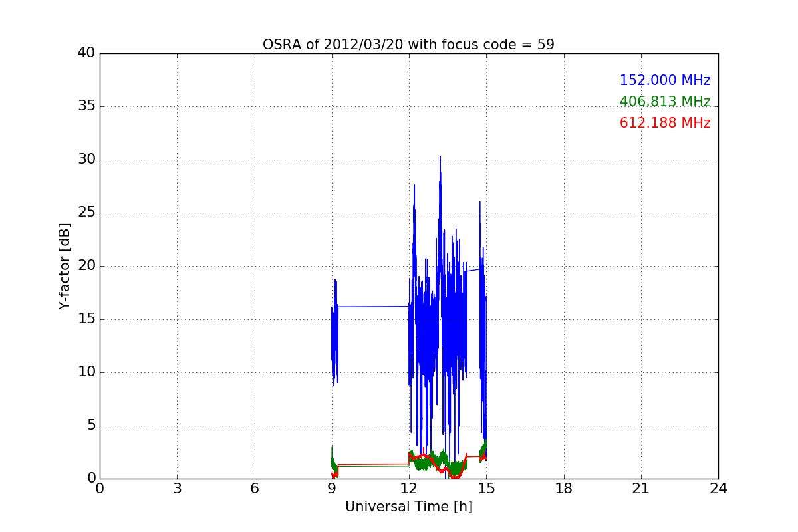Viewport: 798px width, 532px height.
Task: Click the x-axis tick label '12'
Action: click(409, 489)
